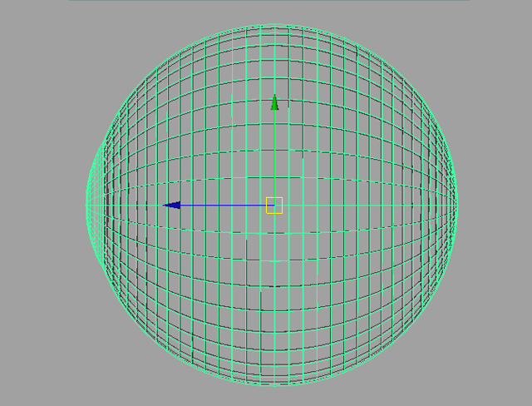Click the green Y-axis arrowhead of the manipulator

pyautogui.click(x=274, y=103)
